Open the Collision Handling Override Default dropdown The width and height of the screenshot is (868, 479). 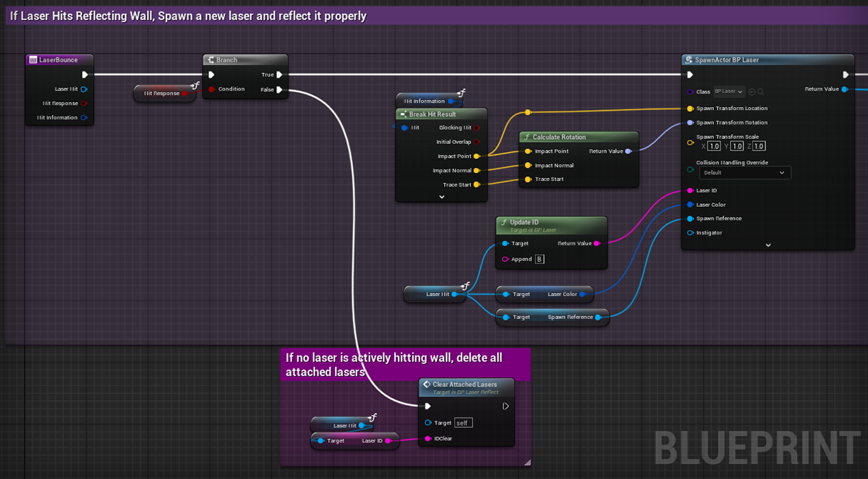[745, 172]
